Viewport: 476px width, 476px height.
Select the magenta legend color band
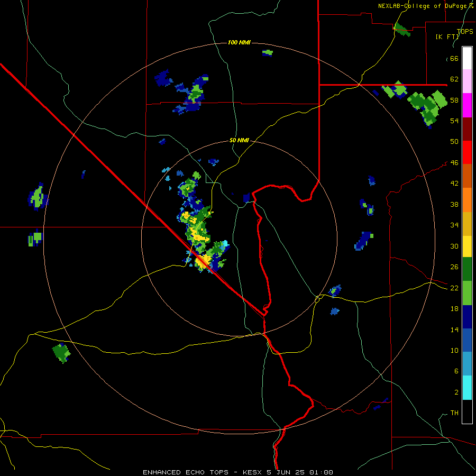click(467, 105)
